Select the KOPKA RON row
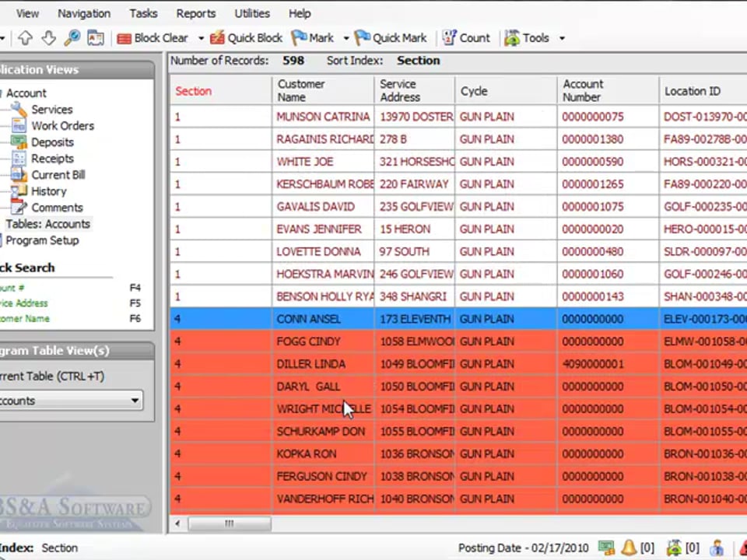 point(458,453)
